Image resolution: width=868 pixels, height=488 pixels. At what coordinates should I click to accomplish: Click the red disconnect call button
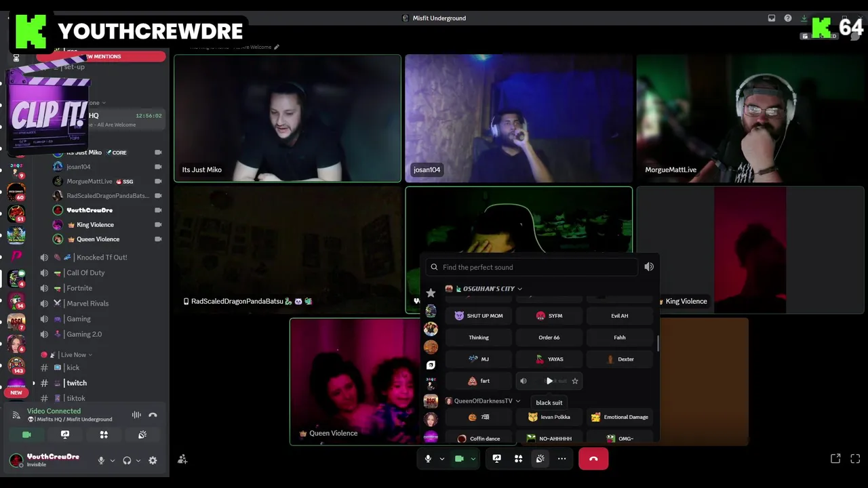click(x=593, y=459)
